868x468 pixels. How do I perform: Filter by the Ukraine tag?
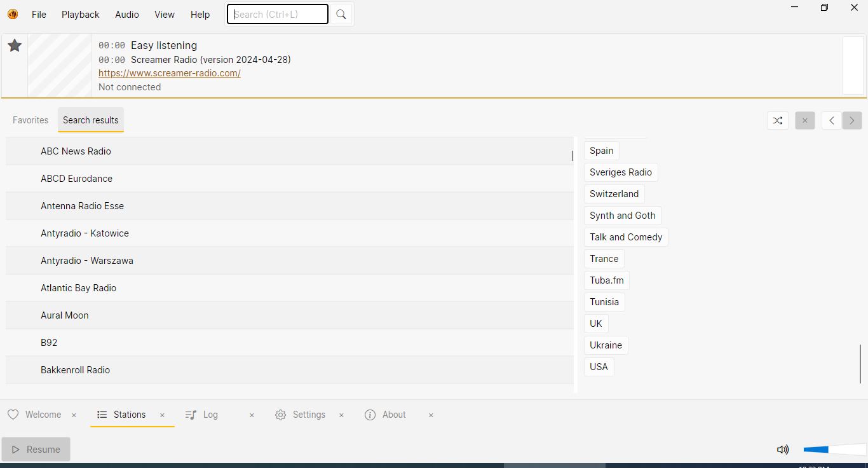coord(606,345)
